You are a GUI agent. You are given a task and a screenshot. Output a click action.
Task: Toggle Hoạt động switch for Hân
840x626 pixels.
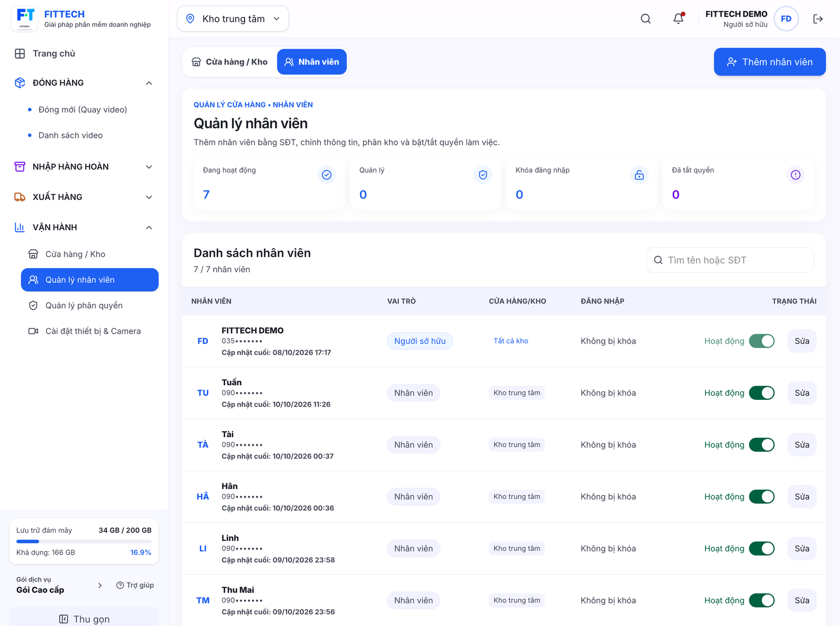click(x=762, y=497)
